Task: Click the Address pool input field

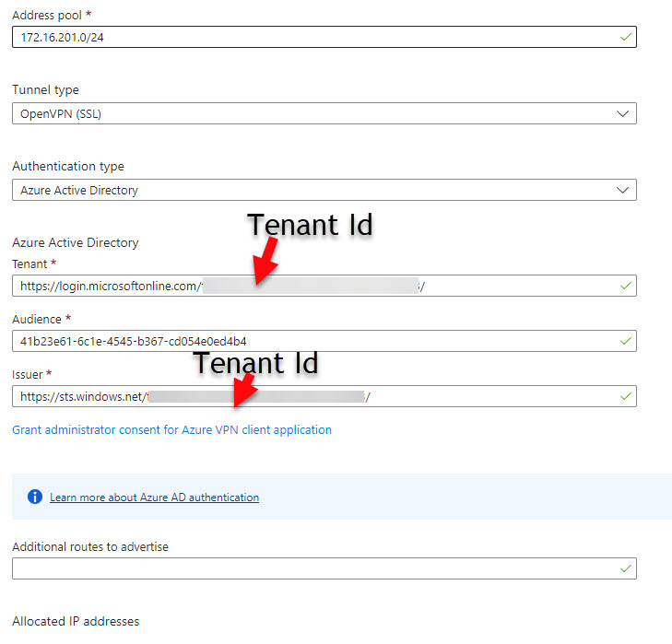Action: click(x=324, y=37)
